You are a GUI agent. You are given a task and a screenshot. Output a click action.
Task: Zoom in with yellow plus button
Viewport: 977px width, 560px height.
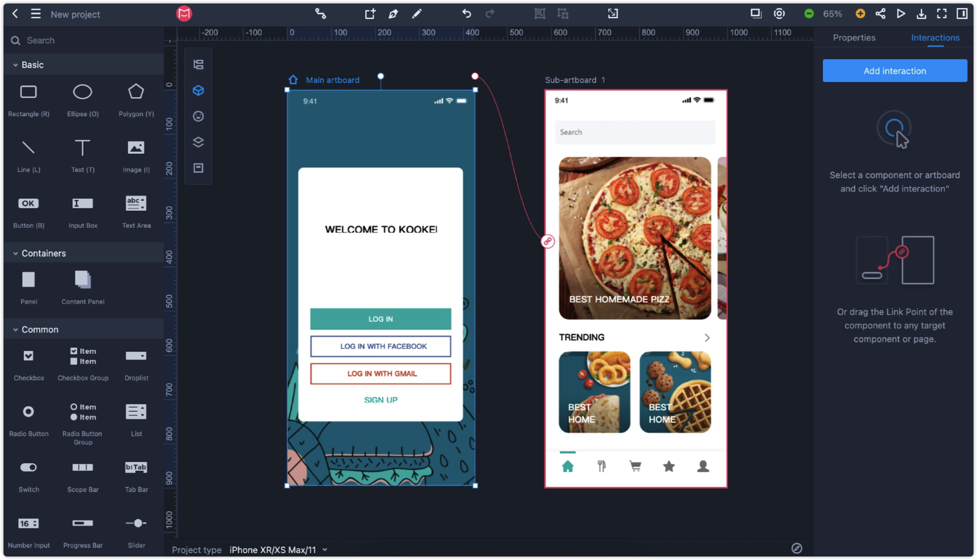860,14
